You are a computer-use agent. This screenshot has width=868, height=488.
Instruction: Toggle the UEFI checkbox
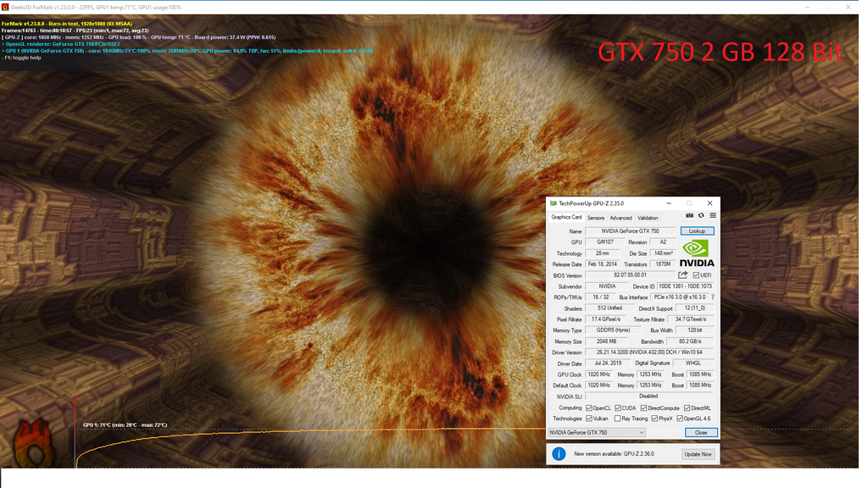point(696,275)
